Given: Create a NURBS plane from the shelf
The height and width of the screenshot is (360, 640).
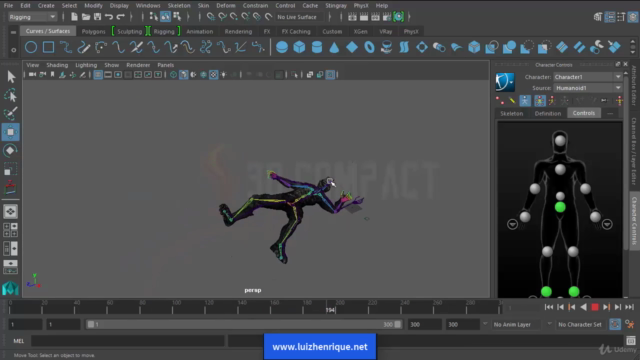Looking at the screenshot, I should point(352,47).
